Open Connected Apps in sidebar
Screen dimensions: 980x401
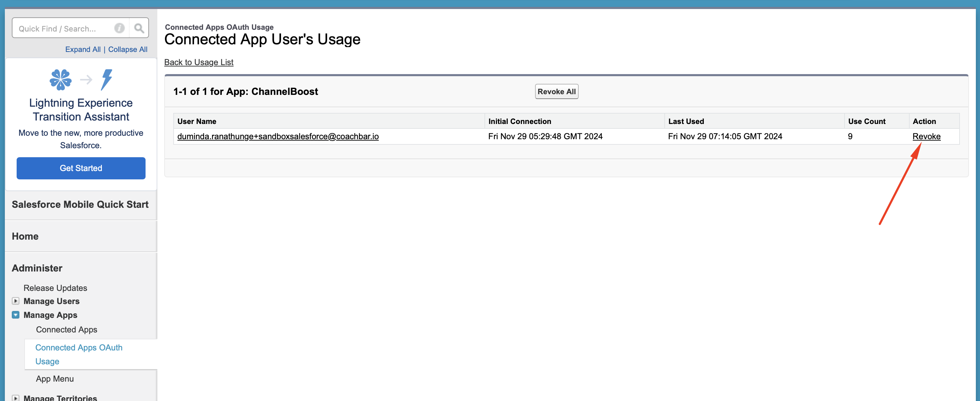67,330
